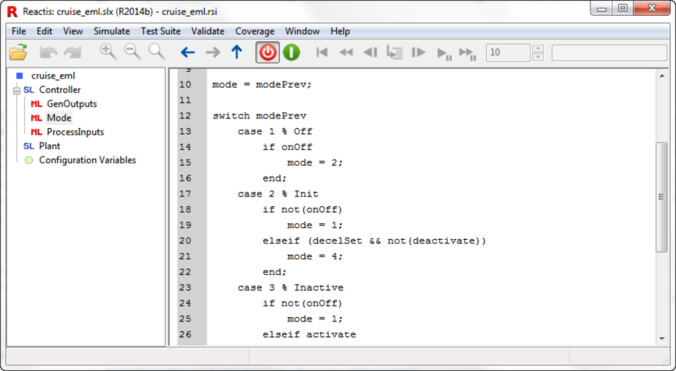The width and height of the screenshot is (676, 371).
Task: Click the green circle Configuration Variables icon
Action: pos(29,160)
